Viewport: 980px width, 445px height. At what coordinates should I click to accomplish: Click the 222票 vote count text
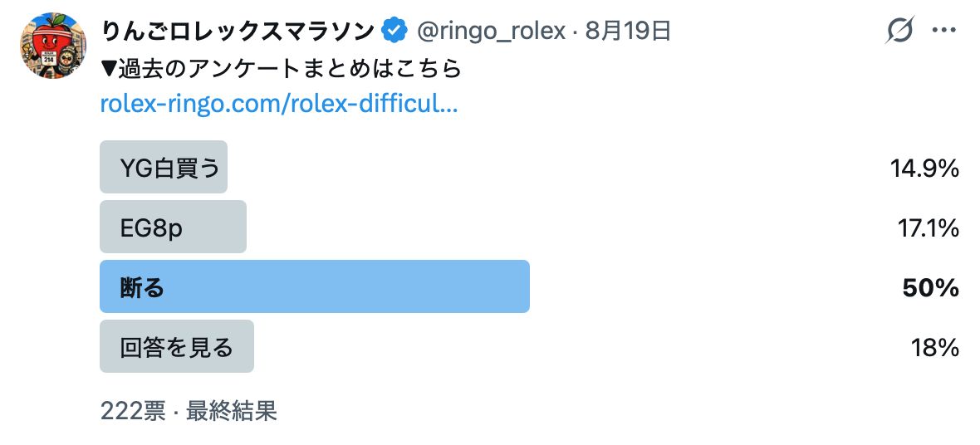133,411
